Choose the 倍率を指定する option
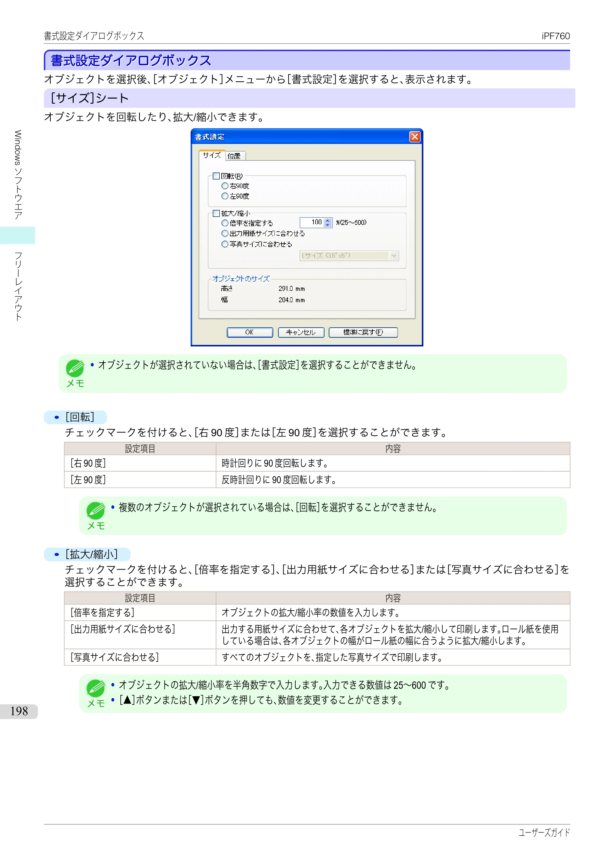614x868 pixels. pos(225,223)
